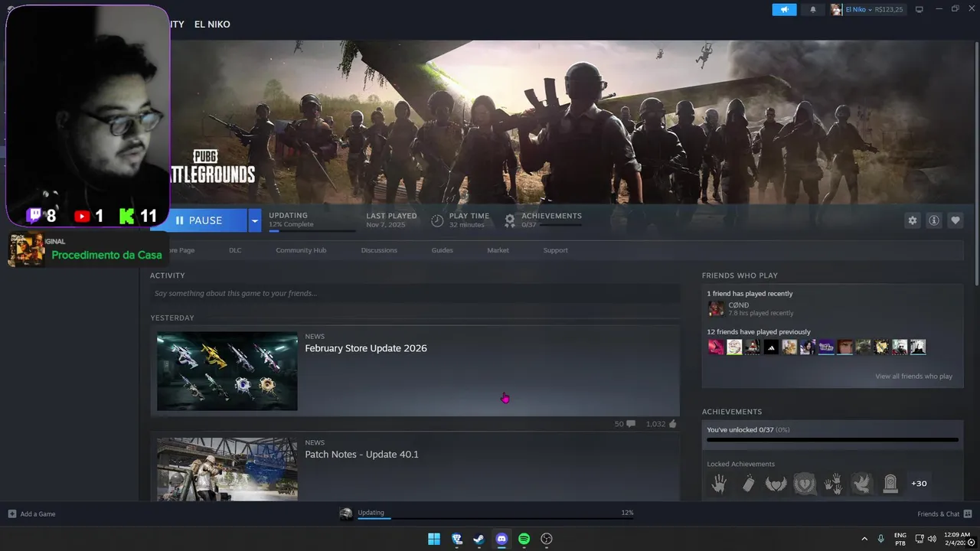Open Steam announcements megaphone button

coord(784,9)
